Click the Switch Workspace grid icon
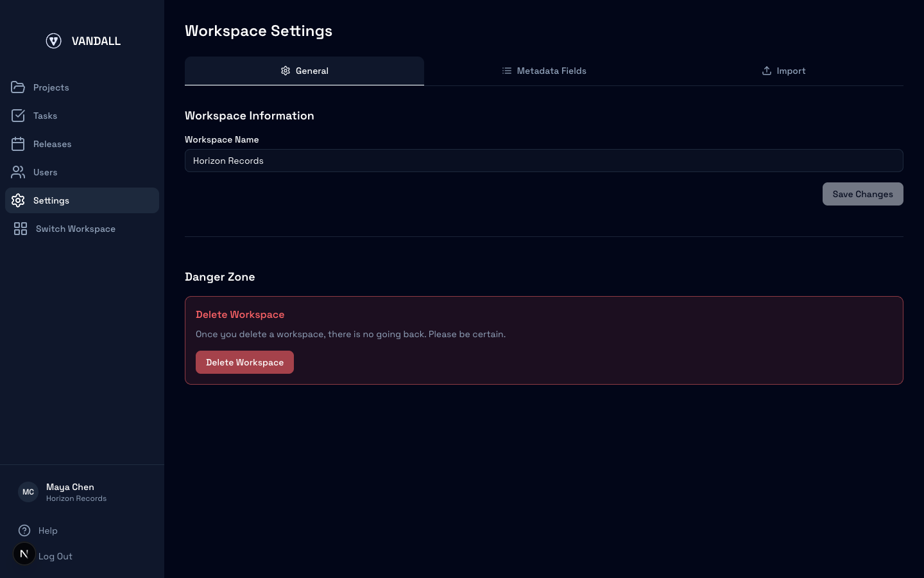Image resolution: width=924 pixels, height=578 pixels. point(21,229)
